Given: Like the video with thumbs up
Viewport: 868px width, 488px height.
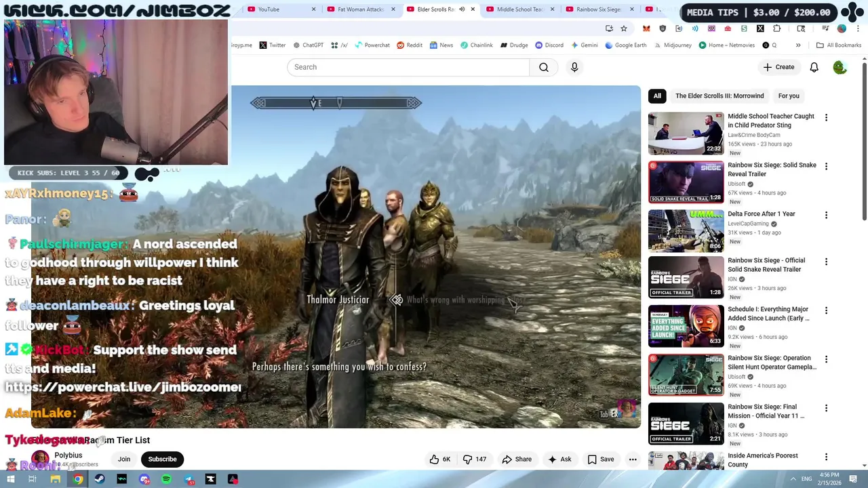Looking at the screenshot, I should pyautogui.click(x=440, y=460).
